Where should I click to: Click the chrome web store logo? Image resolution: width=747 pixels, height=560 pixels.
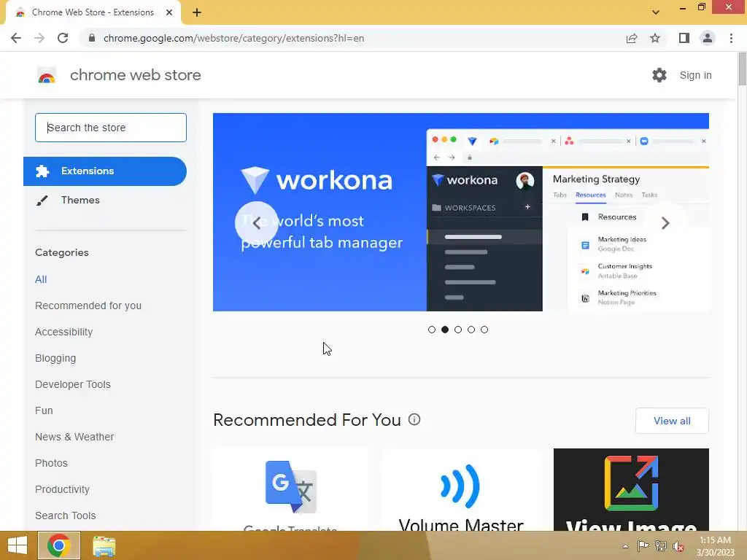(47, 75)
